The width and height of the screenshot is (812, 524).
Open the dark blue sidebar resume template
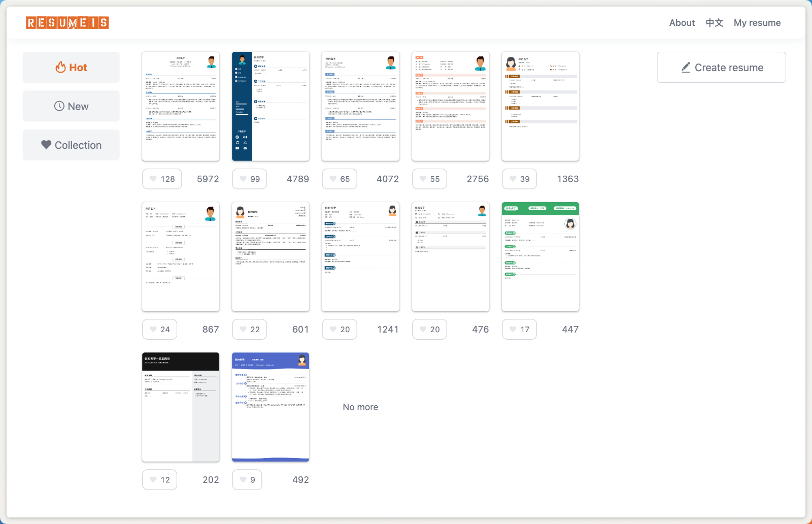(x=270, y=107)
